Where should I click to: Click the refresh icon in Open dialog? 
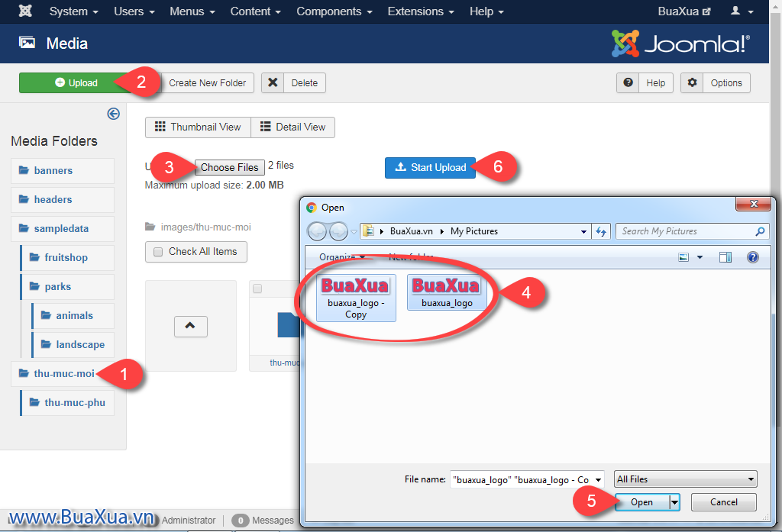pyautogui.click(x=601, y=232)
